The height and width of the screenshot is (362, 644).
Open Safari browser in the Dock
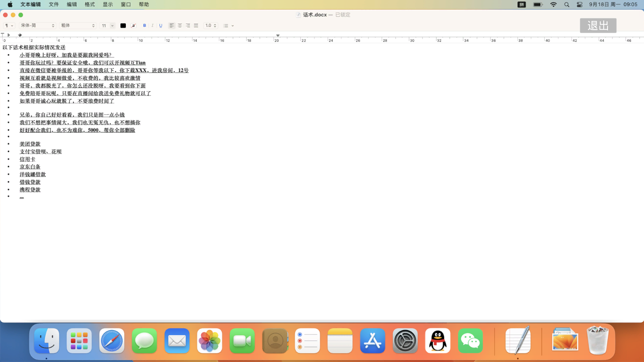pyautogui.click(x=112, y=341)
